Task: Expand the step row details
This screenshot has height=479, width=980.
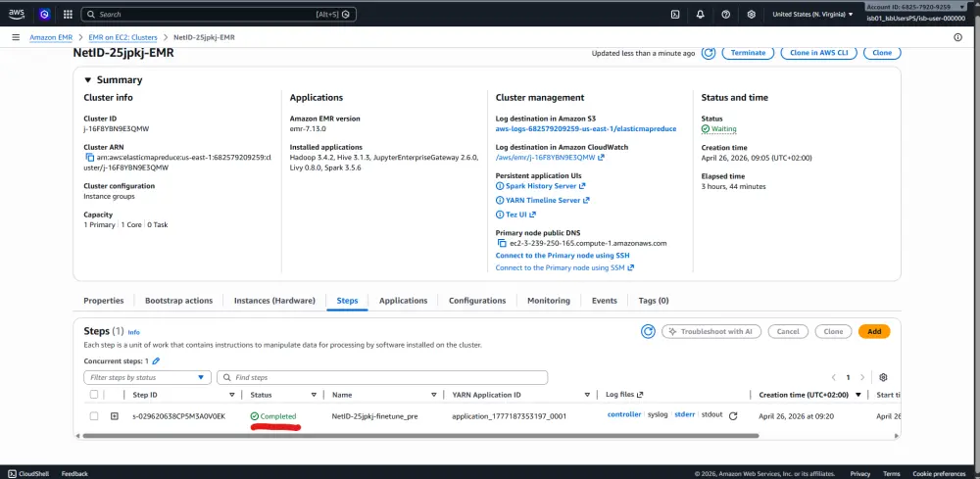Action: [x=115, y=416]
